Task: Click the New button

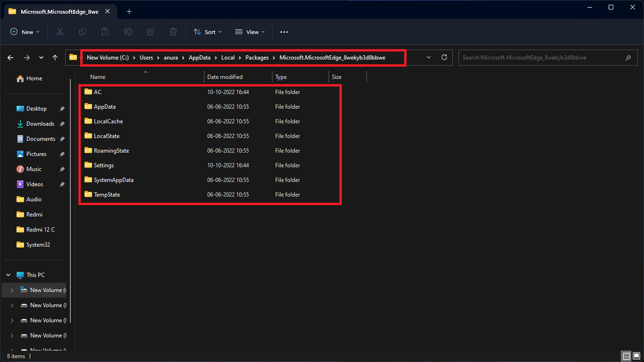Action: coord(25,32)
